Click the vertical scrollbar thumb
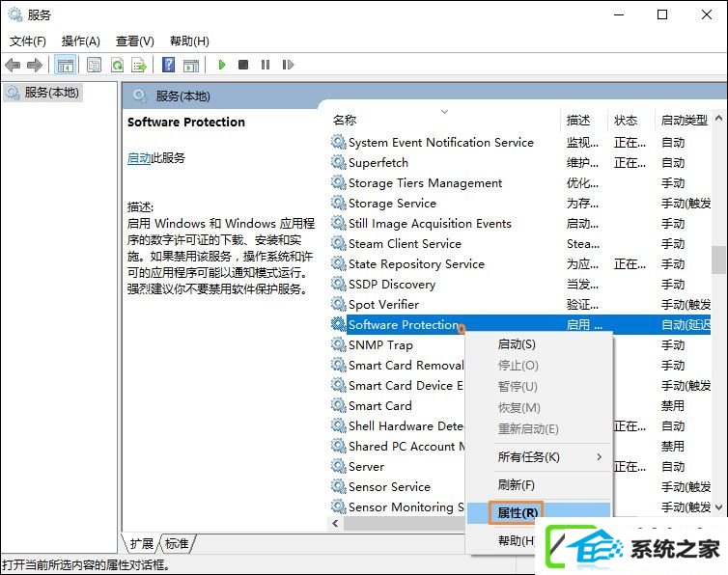Viewport: 728px width, 575px height. [x=718, y=260]
